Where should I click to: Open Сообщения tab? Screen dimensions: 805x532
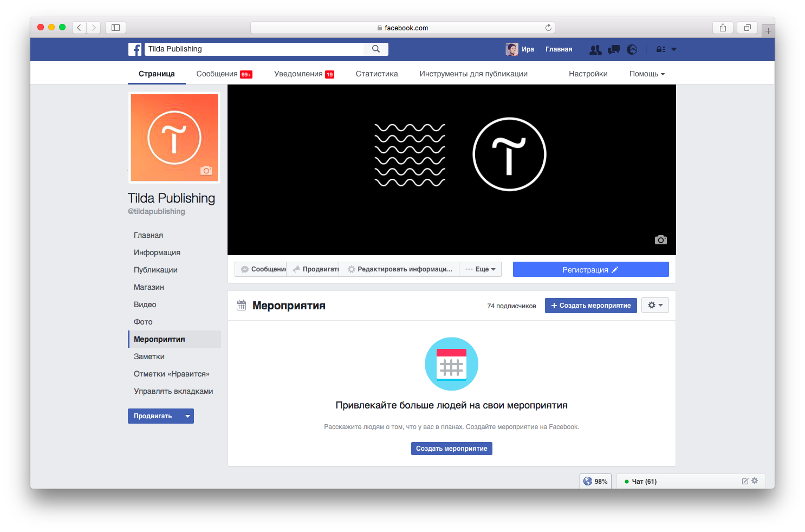pos(224,74)
